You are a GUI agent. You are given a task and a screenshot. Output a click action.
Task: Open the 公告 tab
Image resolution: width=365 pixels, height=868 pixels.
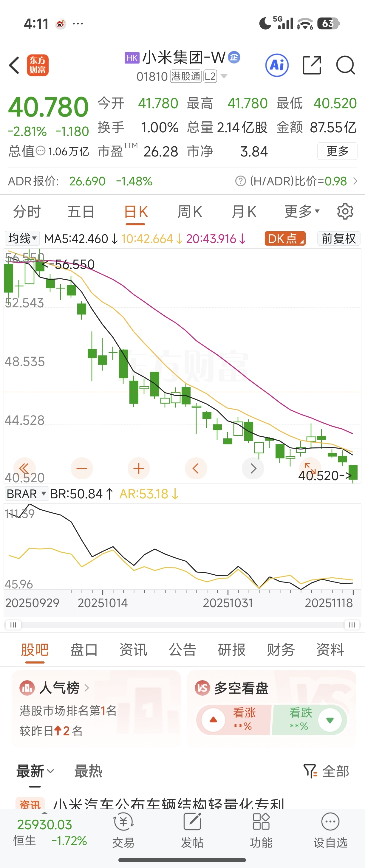point(182,649)
